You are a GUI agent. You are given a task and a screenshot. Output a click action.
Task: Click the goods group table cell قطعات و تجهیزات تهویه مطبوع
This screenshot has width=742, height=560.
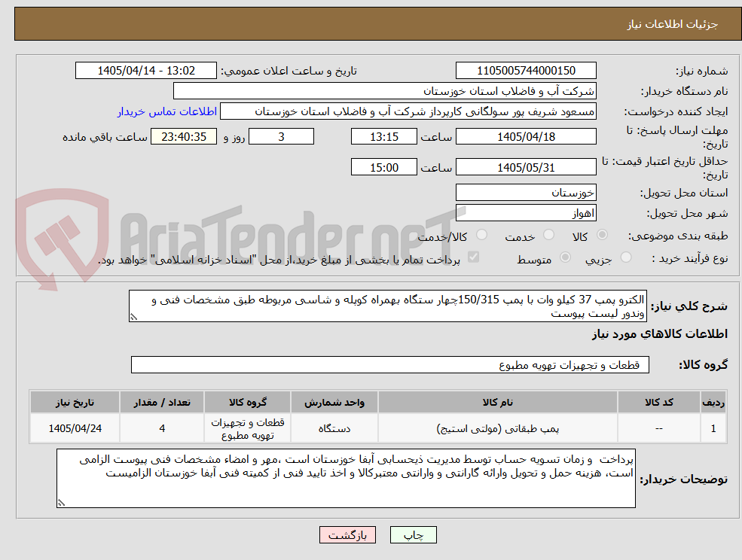248,428
